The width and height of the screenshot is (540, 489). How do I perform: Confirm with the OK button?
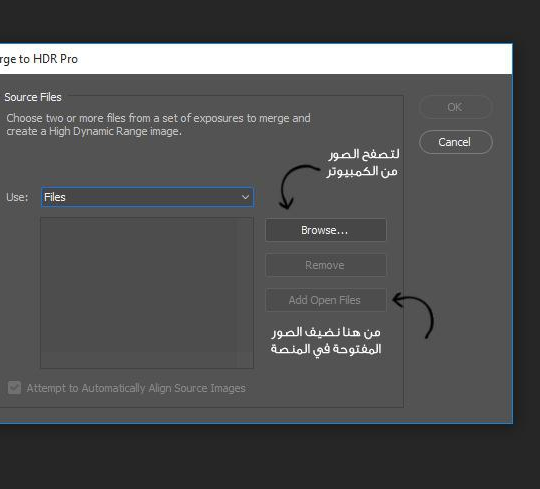click(455, 107)
